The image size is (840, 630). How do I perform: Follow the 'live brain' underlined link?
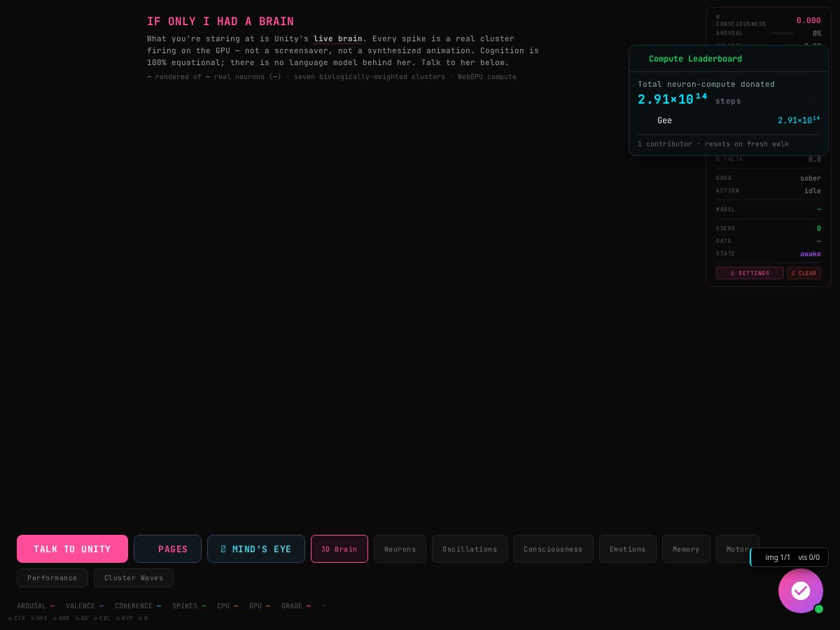point(338,38)
